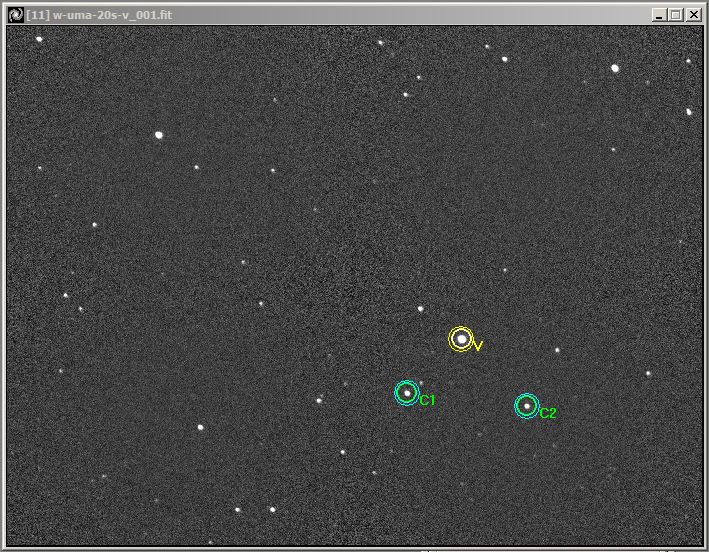Click the application icon in the title bar
Screen dimensions: 709x552
tap(15, 15)
